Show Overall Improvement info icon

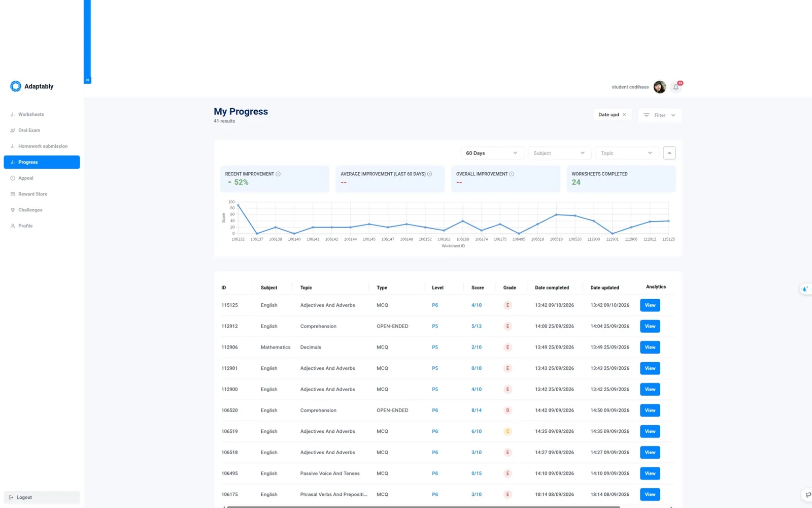tap(512, 174)
